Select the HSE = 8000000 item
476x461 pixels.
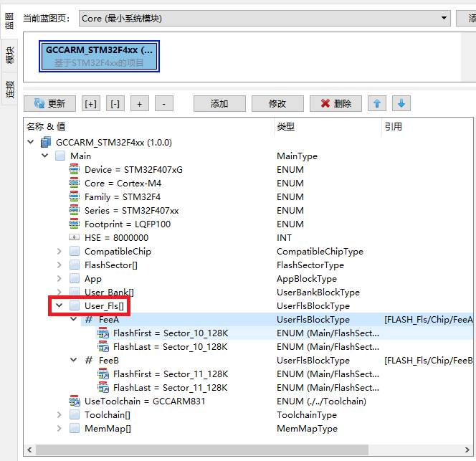coord(116,238)
